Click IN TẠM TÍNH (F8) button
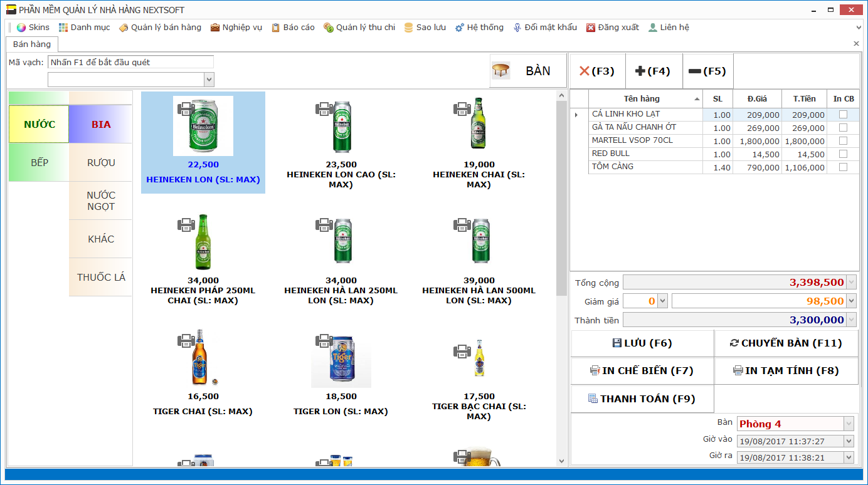Screen dimensions: 868x485 pos(786,371)
